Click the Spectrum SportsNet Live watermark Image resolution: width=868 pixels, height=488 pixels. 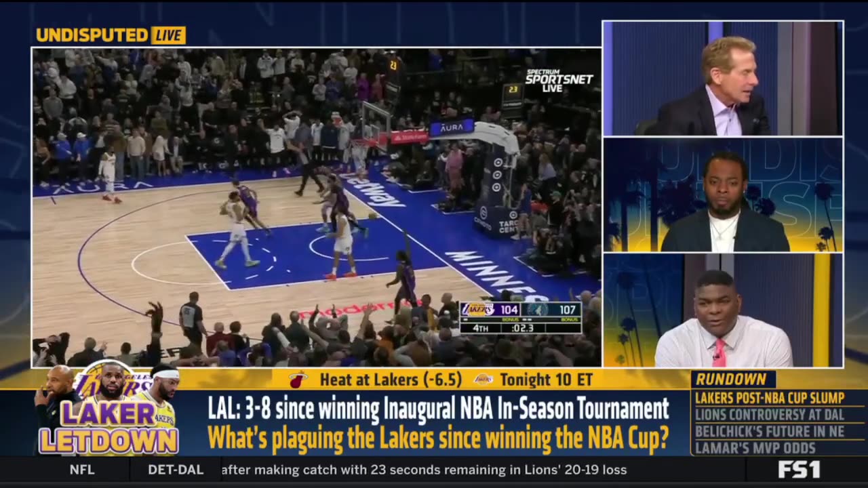click(559, 81)
